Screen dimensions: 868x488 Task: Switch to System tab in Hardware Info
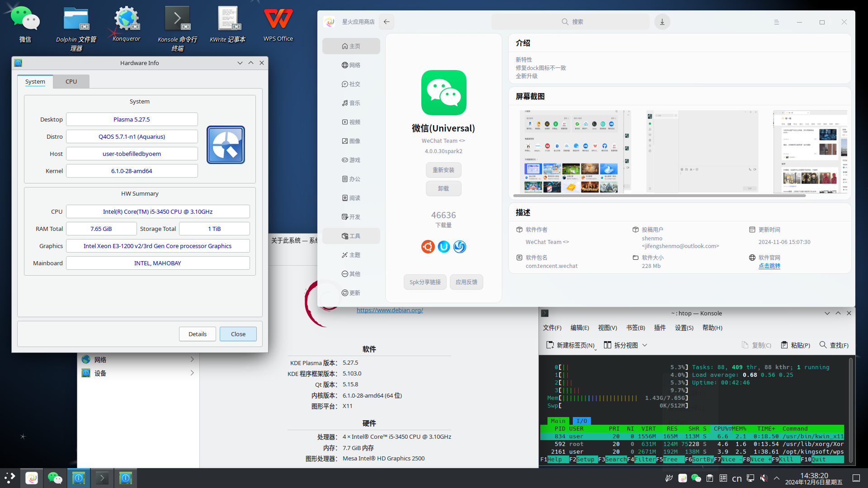point(35,81)
